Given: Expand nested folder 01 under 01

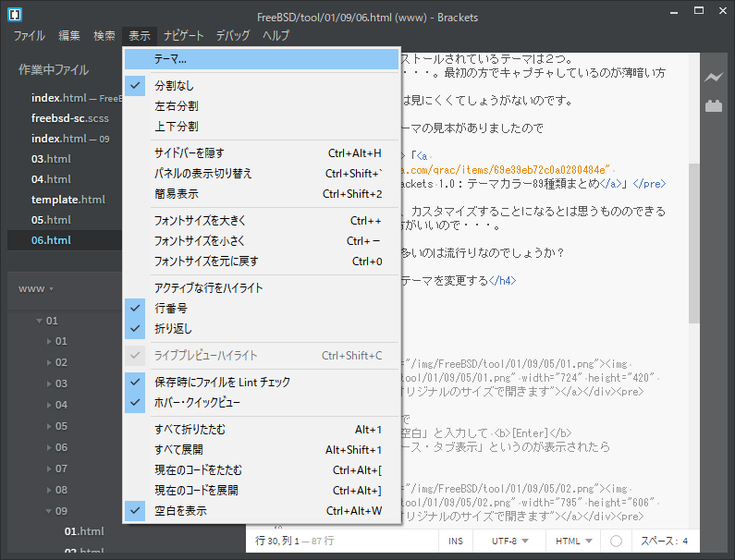Looking at the screenshot, I should (49, 342).
